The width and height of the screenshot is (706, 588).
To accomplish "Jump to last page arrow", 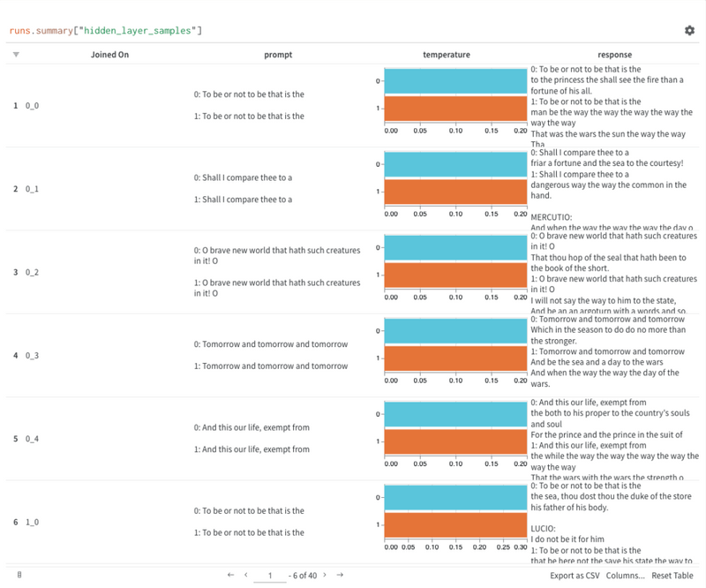I will [340, 575].
